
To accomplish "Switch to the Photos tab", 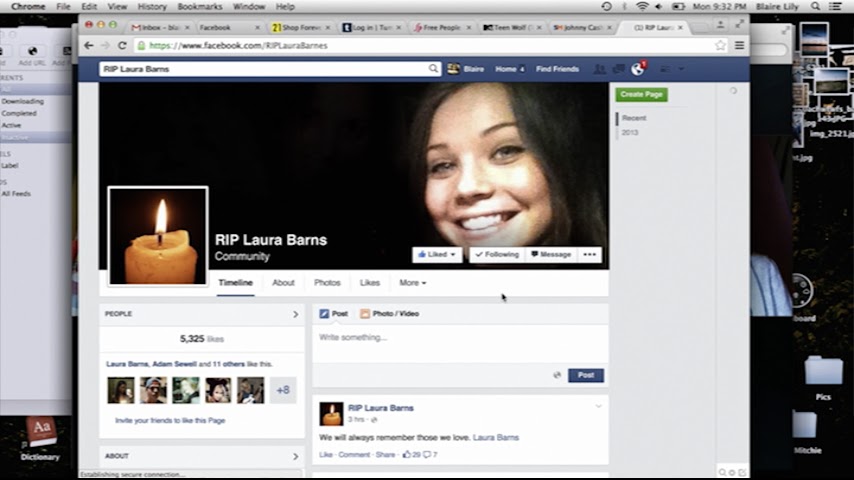I will tap(327, 283).
